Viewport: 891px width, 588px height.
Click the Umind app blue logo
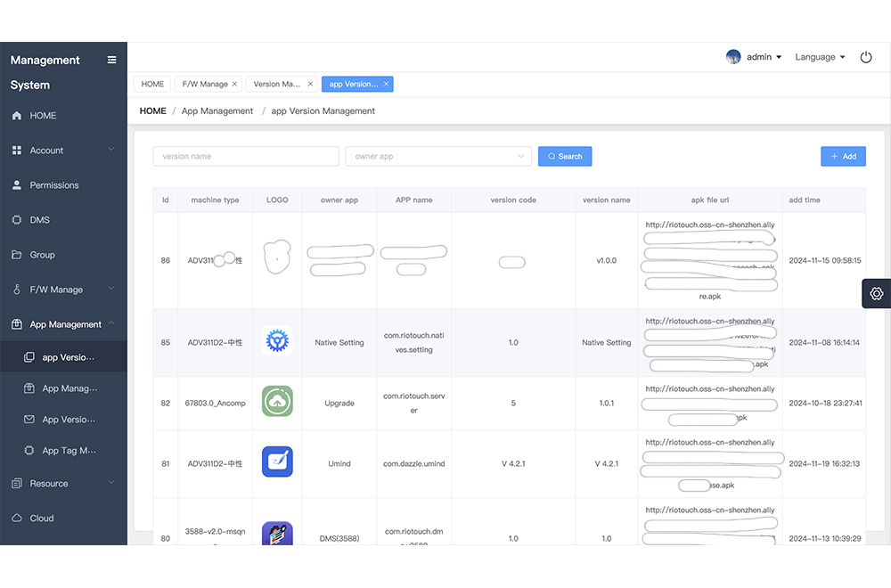coord(277,461)
